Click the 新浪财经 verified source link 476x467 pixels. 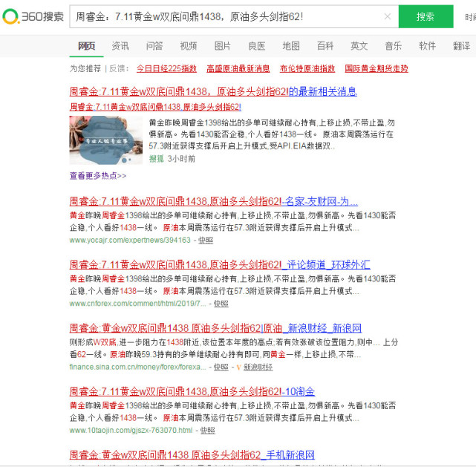(x=258, y=368)
